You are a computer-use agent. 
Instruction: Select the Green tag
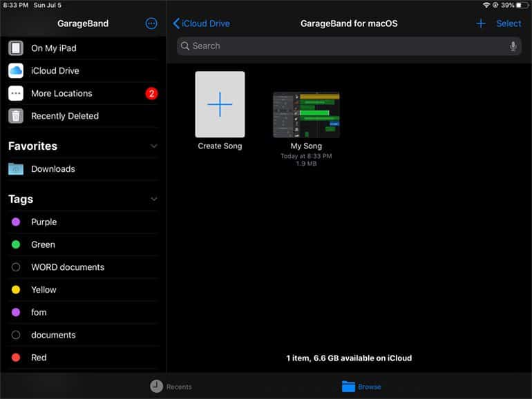83,244
